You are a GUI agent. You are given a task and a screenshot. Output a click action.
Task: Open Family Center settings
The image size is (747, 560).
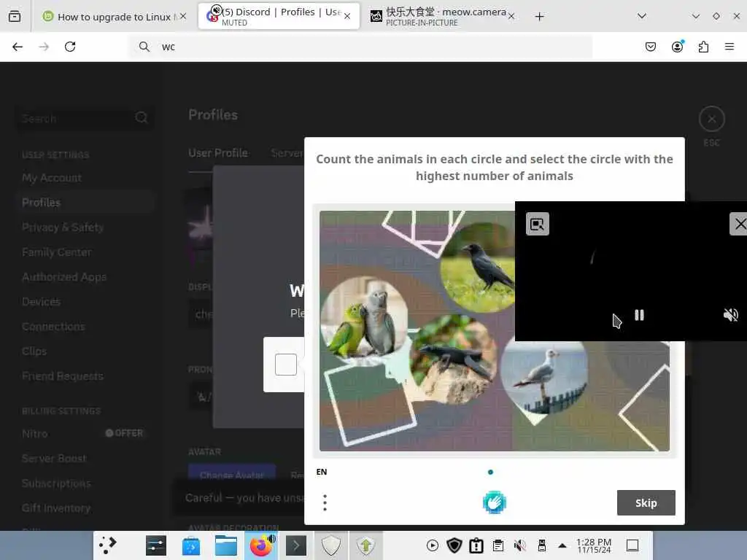coord(56,252)
